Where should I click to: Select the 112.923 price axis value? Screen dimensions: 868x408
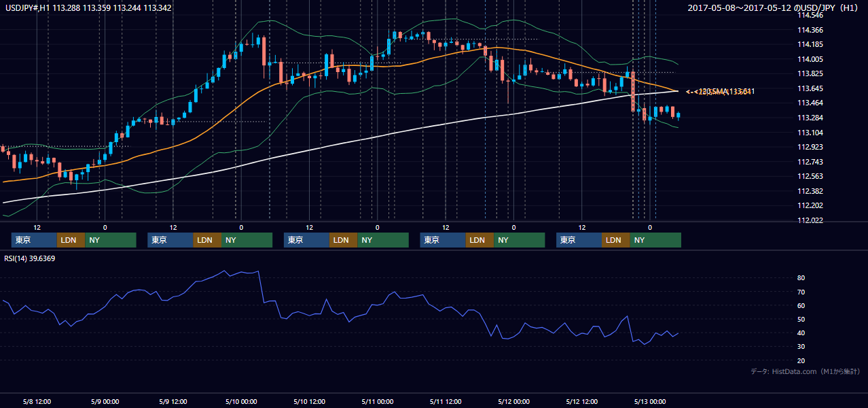[810, 148]
